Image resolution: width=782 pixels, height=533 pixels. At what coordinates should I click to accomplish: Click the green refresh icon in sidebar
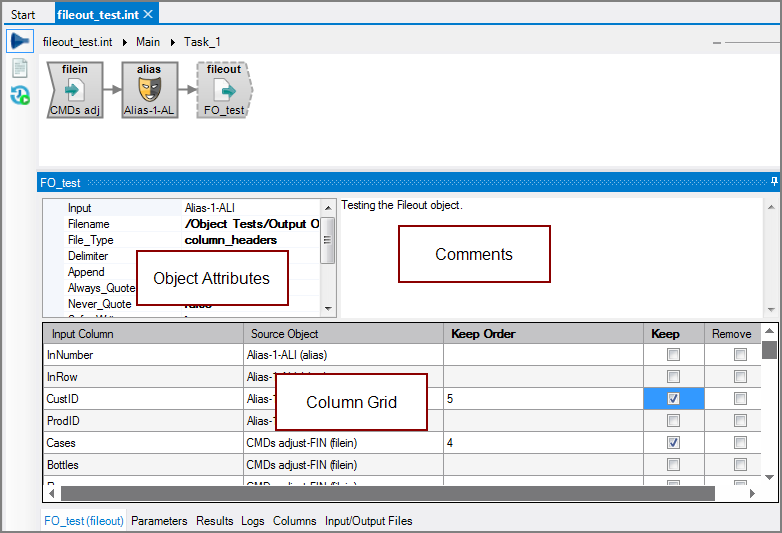pyautogui.click(x=20, y=96)
